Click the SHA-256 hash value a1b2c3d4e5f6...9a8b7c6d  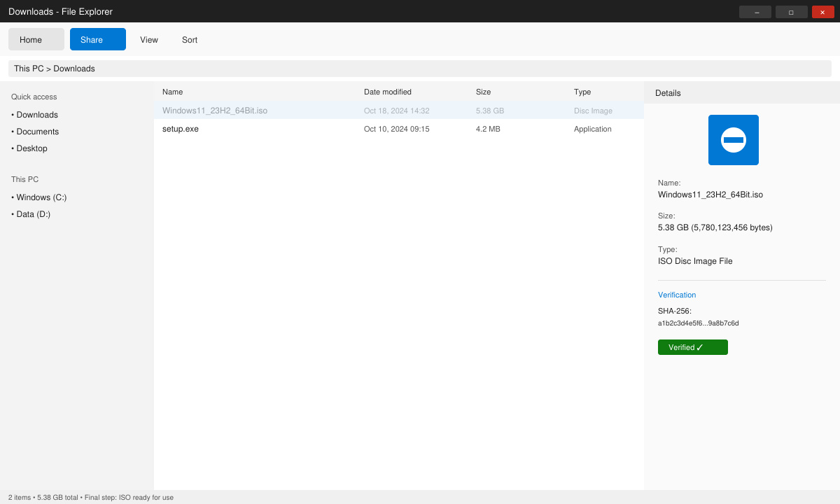click(699, 323)
